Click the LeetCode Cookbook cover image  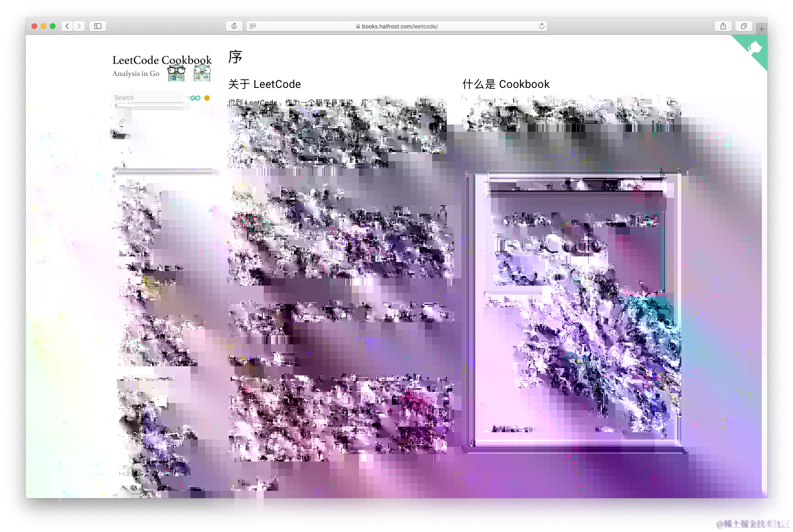point(574,311)
